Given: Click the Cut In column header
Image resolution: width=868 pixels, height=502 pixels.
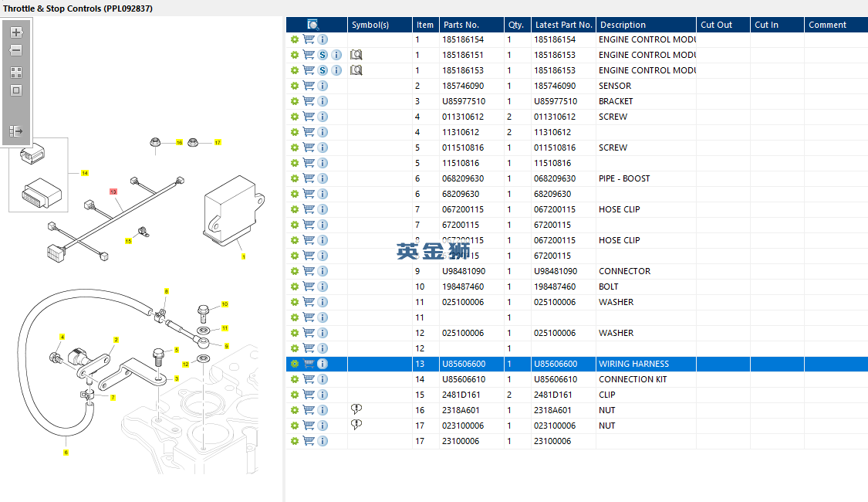Looking at the screenshot, I should (777, 25).
